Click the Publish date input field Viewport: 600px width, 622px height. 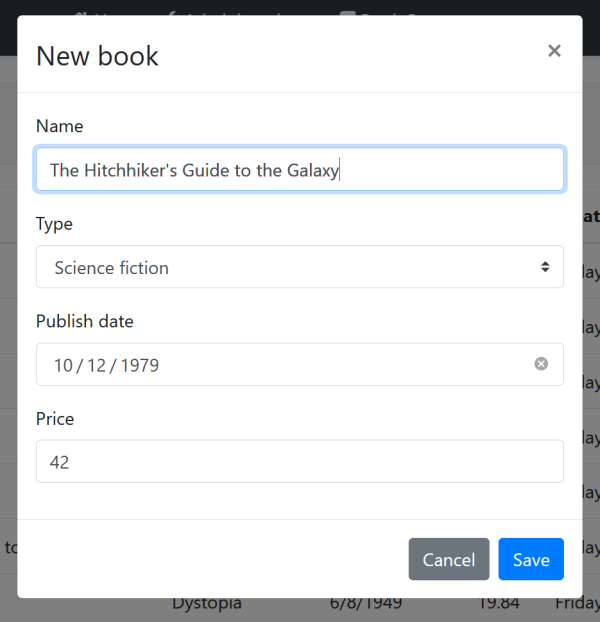[280, 365]
